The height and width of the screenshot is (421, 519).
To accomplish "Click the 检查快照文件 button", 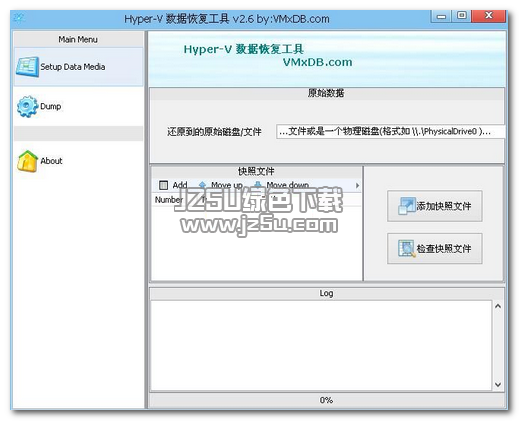I will pyautogui.click(x=435, y=249).
